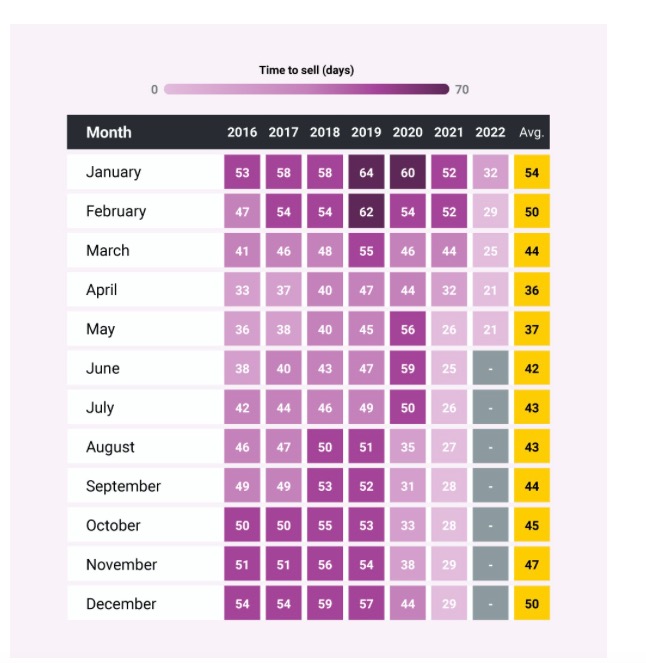
Task: Click the Time to sell (days) title
Action: pos(307,70)
